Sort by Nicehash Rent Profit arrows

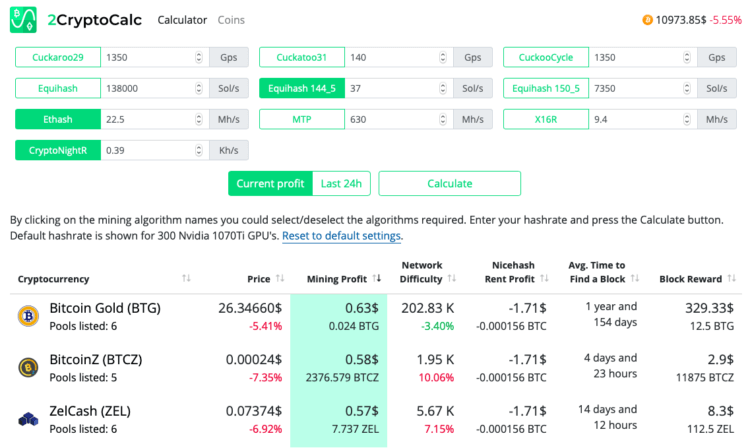point(544,278)
